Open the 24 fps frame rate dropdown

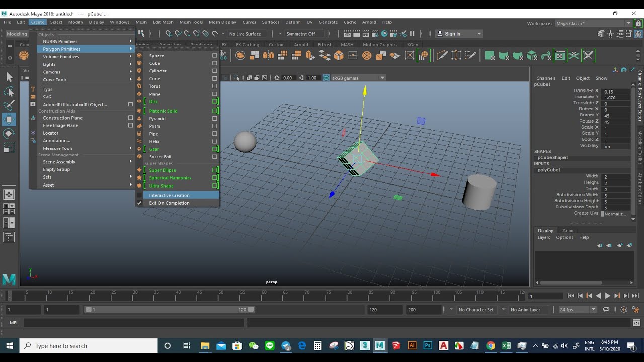pyautogui.click(x=578, y=310)
